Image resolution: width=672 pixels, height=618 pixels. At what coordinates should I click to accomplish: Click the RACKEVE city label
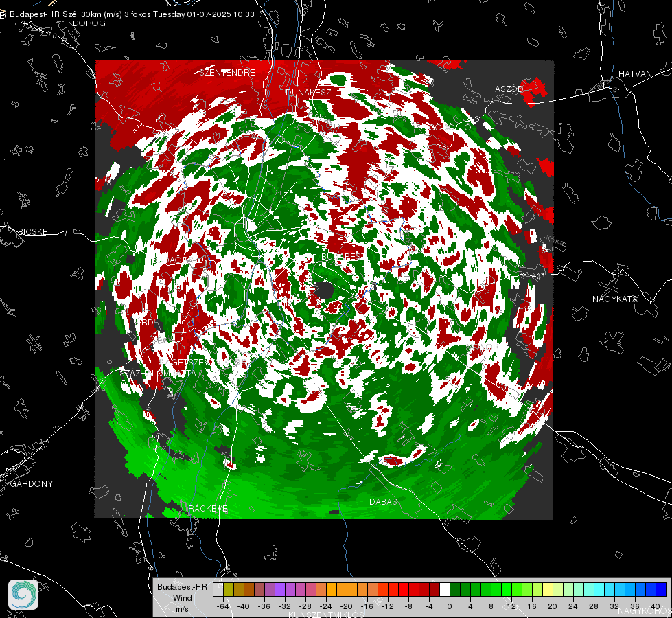tap(208, 508)
